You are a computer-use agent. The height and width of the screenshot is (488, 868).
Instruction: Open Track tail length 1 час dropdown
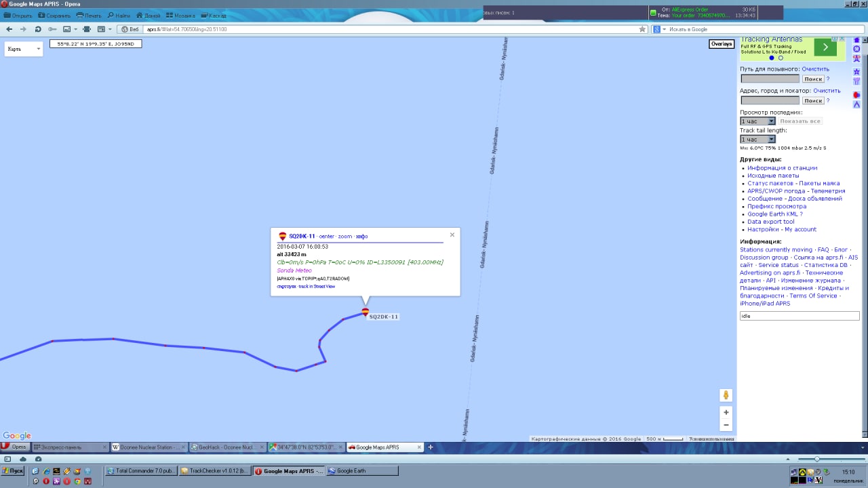pyautogui.click(x=757, y=139)
